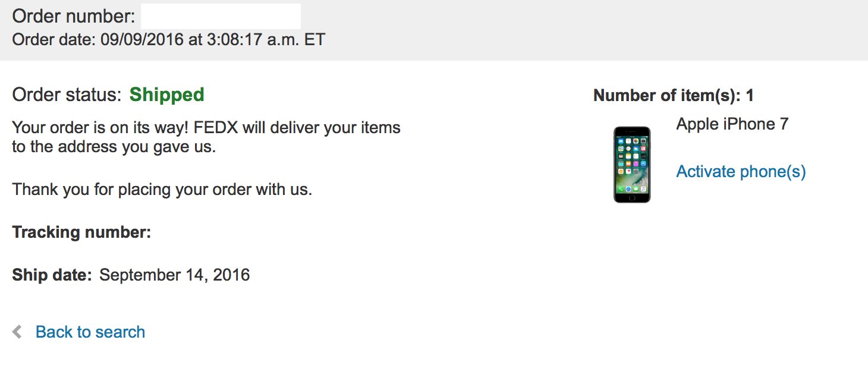Screen dimensions: 868x365
Task: Click the Order date line
Action: point(168,40)
